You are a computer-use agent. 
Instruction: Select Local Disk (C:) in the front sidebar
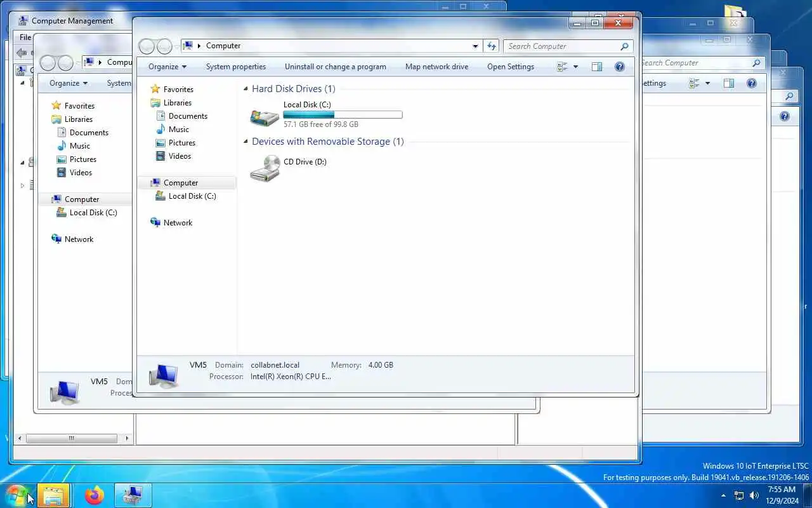click(192, 196)
